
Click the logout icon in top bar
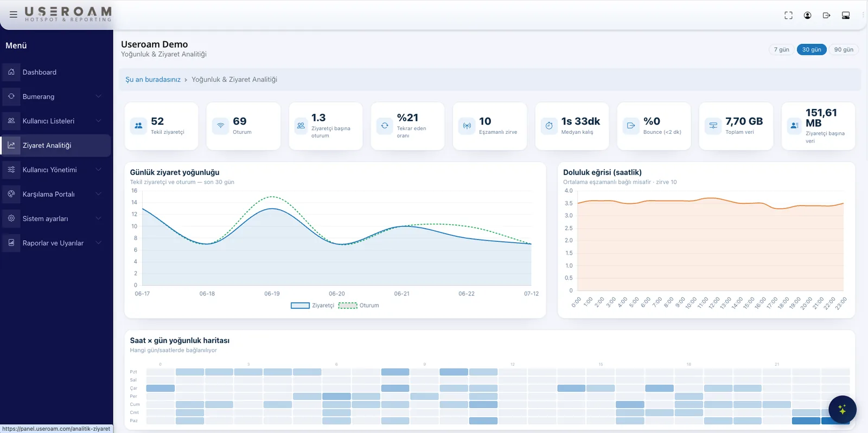point(826,15)
